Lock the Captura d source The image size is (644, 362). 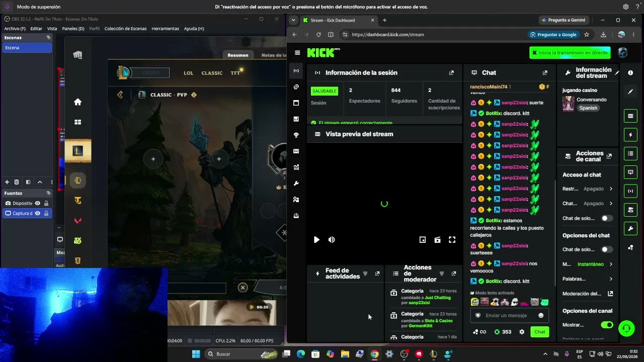point(46,213)
